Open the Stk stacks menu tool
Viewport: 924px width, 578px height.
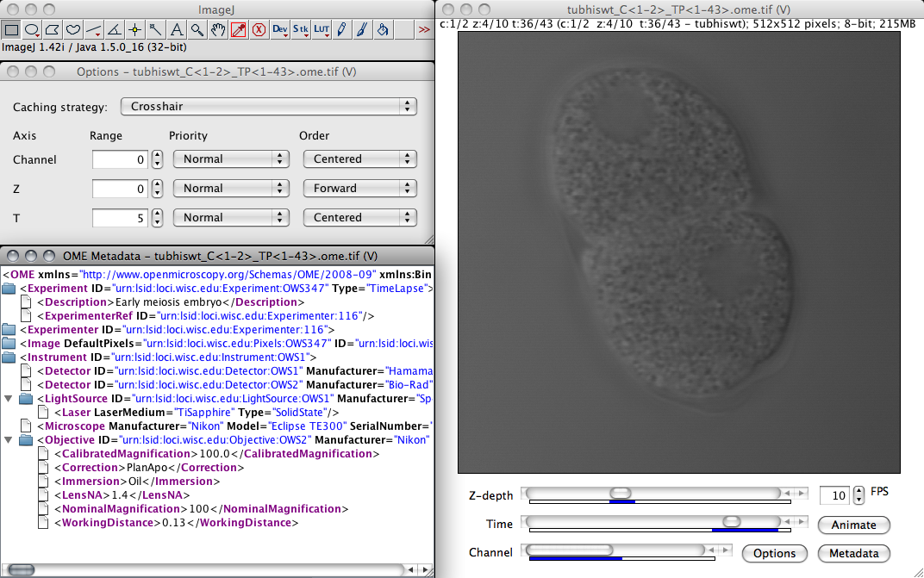click(x=301, y=29)
